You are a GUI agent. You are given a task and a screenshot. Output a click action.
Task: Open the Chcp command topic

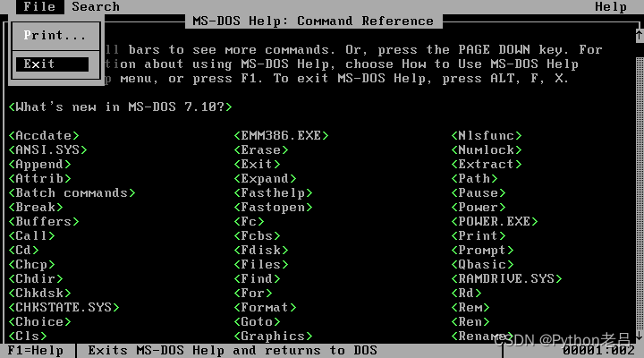click(31, 265)
